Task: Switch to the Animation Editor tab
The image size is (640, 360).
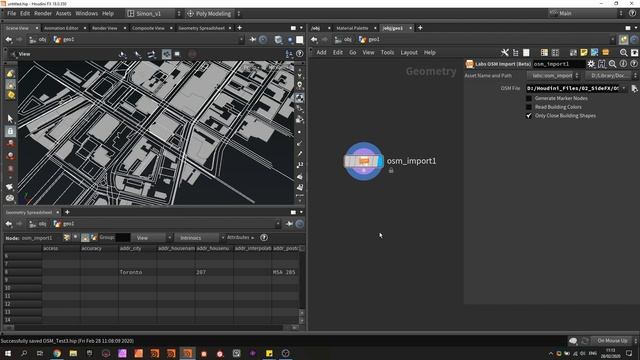Action: click(61, 28)
